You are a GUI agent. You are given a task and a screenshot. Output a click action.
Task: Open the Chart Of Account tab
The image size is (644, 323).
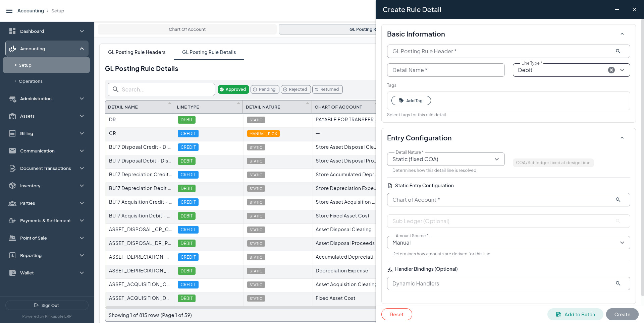(x=187, y=29)
